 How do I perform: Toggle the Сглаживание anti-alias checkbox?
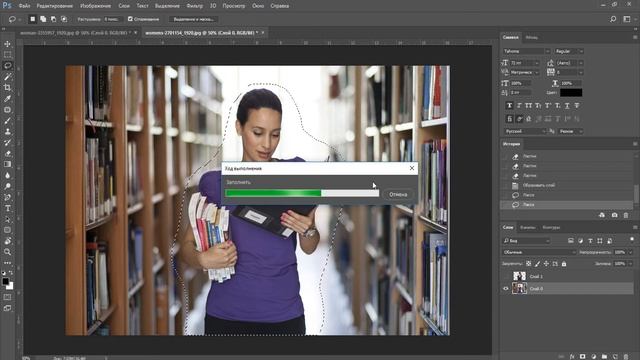[130, 19]
